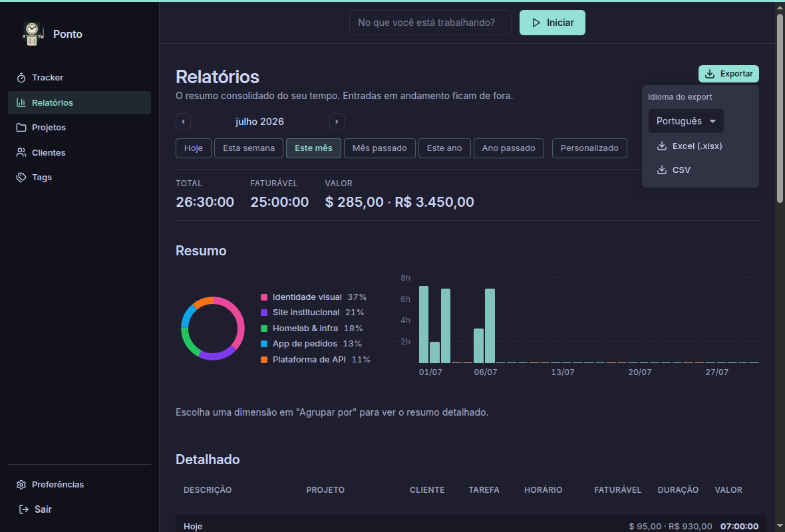Select the Mês passado range filter
The width and height of the screenshot is (785, 532).
click(379, 148)
